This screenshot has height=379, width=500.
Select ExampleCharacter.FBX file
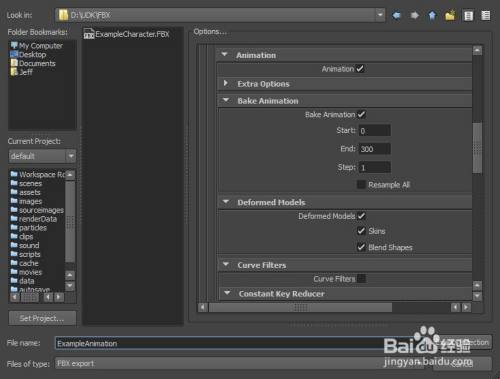(127, 34)
